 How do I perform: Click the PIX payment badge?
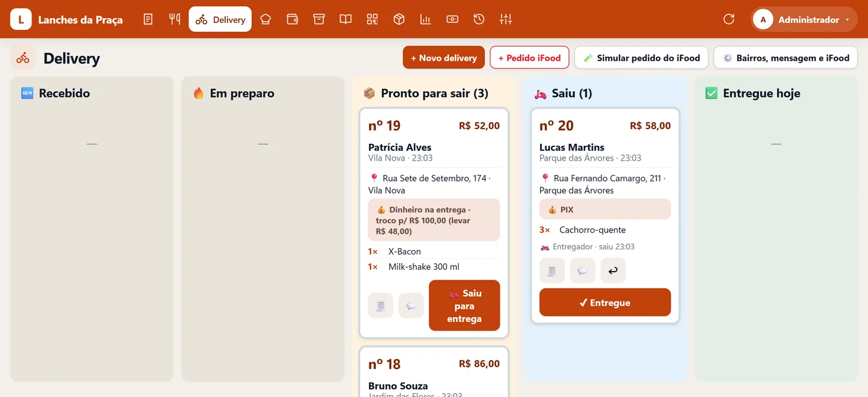coord(605,209)
